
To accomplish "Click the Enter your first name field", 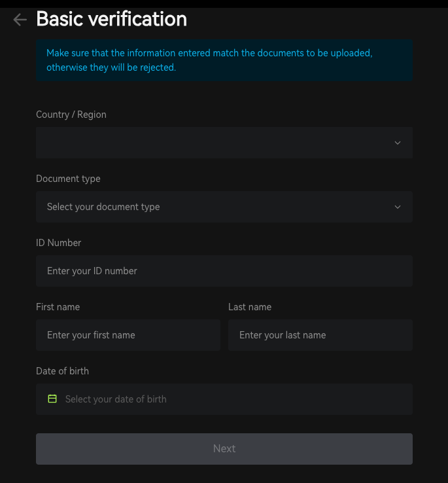I will [x=128, y=335].
